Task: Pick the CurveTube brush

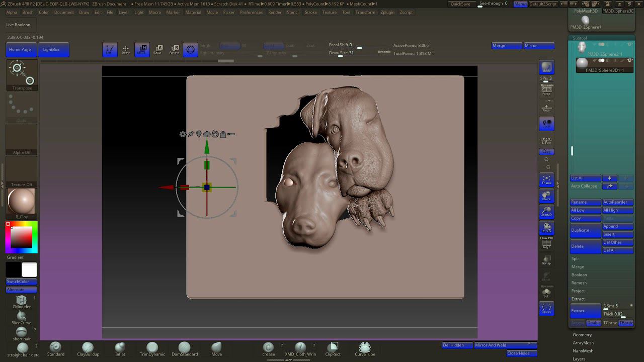Action: click(x=365, y=348)
